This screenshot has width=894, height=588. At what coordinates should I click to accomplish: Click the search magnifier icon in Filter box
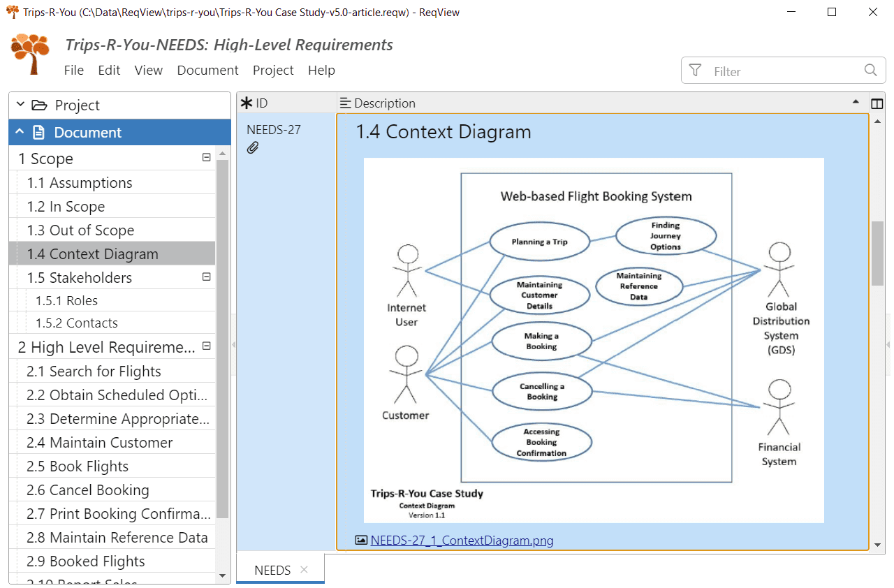[x=870, y=70]
